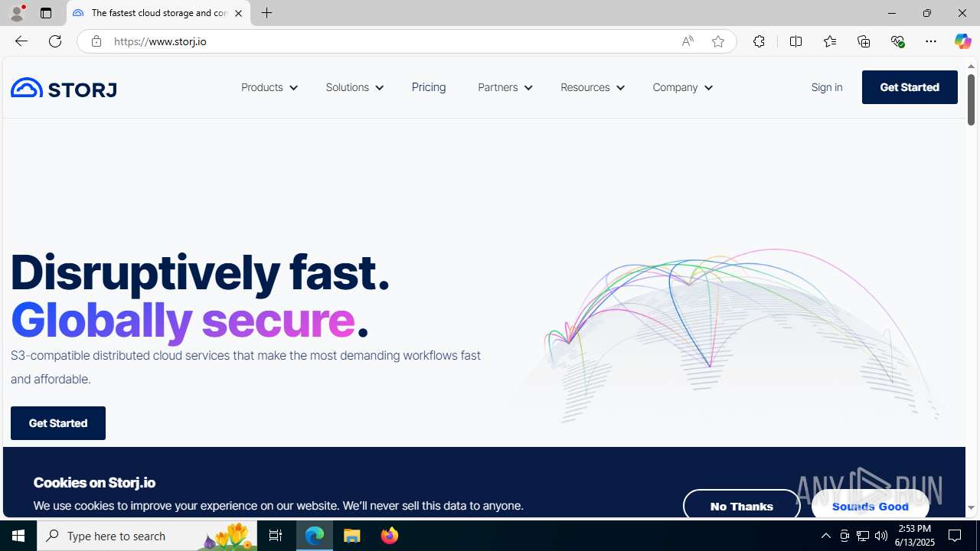Open tab actions menu icon
The image size is (980, 551).
(46, 13)
